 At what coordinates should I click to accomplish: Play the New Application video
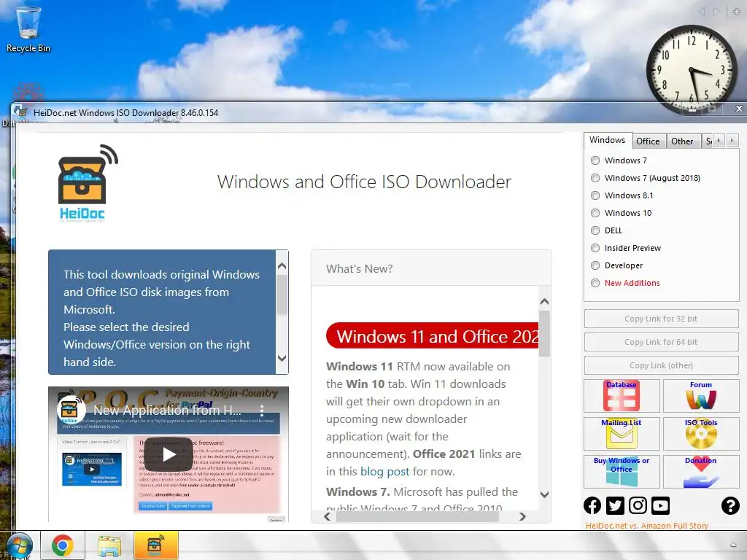point(169,454)
